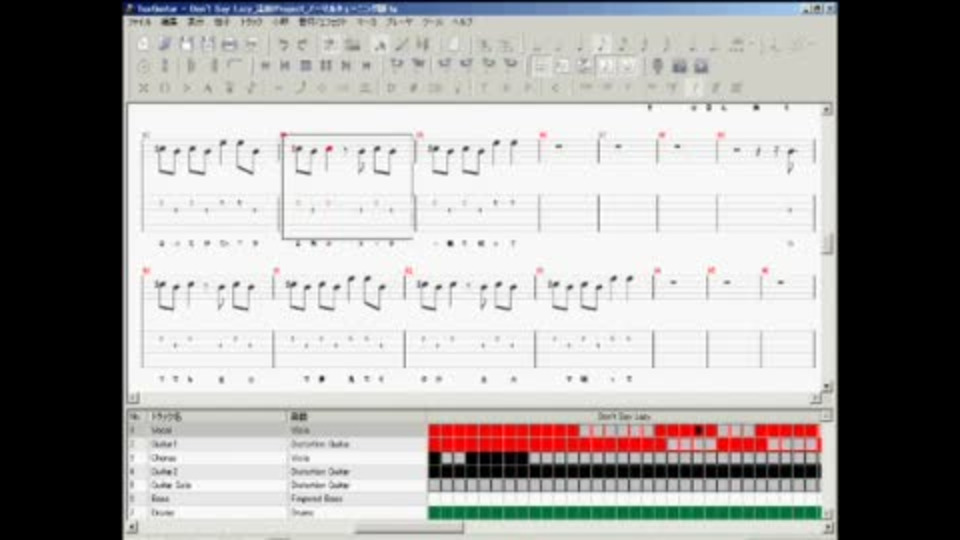Click the score pane vertical scrollbar up arrow

(827, 110)
